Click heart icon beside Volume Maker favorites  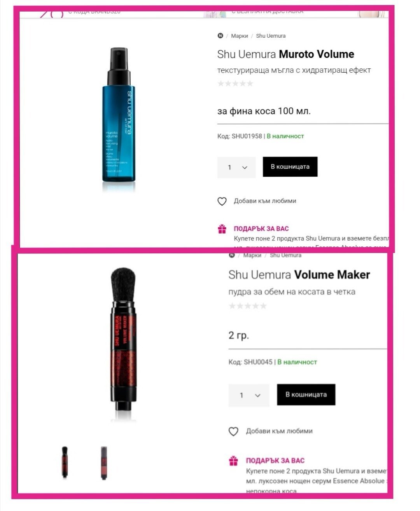click(233, 431)
